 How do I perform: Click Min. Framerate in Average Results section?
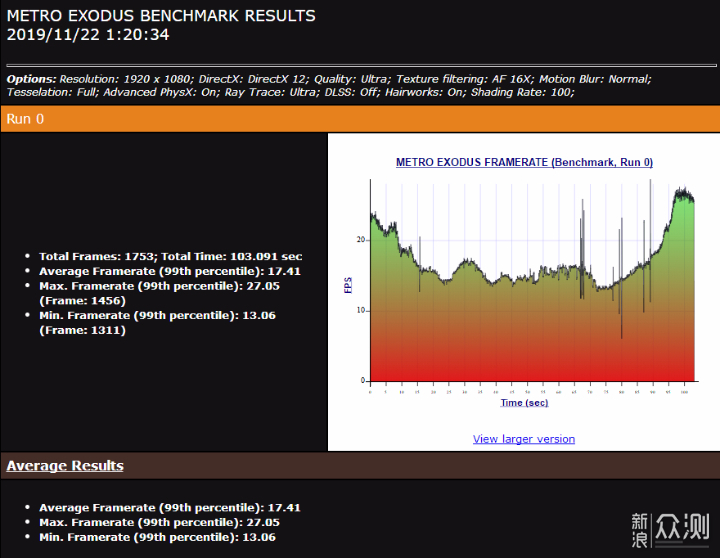point(158,537)
